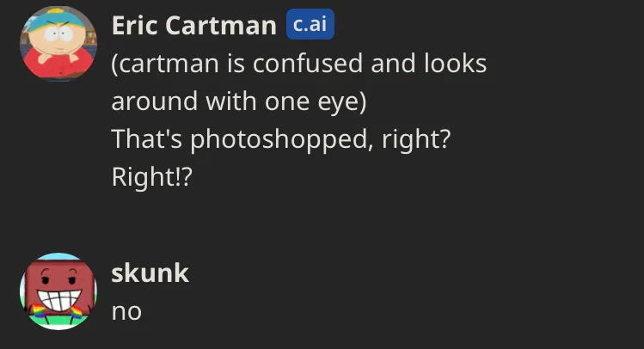Screen dimensions: 644x349
Task: Click Cartman's red jacket in the avatar
Action: [58, 64]
